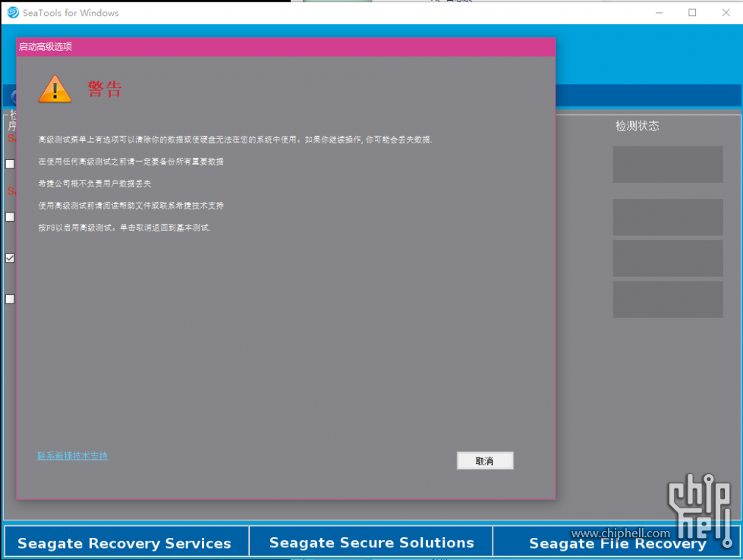Image resolution: width=743 pixels, height=560 pixels.
Task: Open the 联系希捷技术支持 support link
Action: pos(73,456)
